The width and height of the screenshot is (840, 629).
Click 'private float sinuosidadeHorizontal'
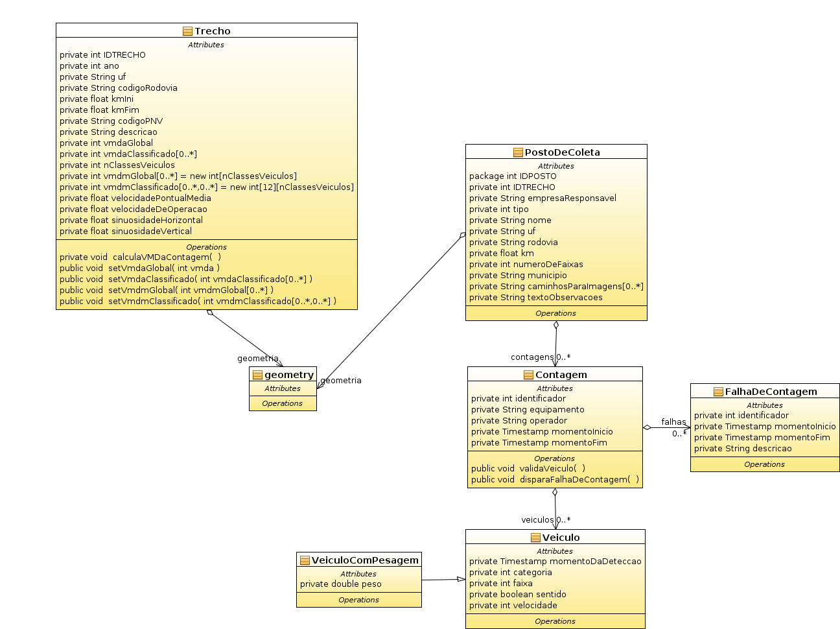[x=132, y=220]
